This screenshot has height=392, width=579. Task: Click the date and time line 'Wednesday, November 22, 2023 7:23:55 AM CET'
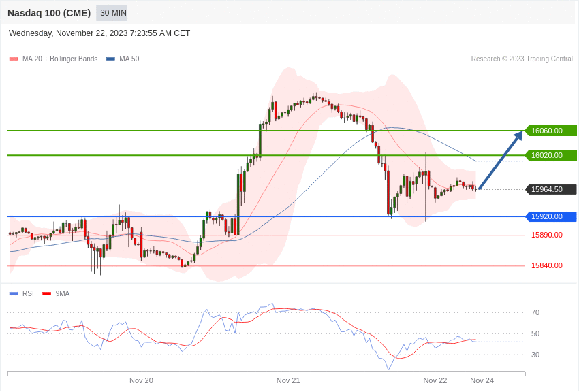99,33
